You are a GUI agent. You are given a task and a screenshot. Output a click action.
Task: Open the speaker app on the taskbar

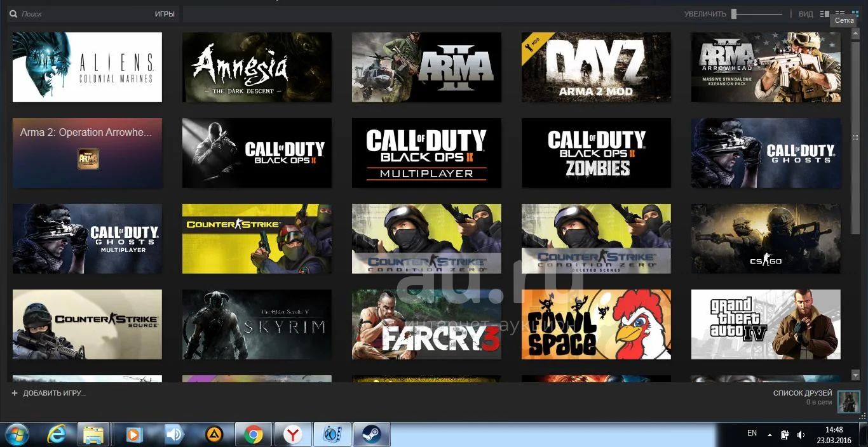(174, 435)
